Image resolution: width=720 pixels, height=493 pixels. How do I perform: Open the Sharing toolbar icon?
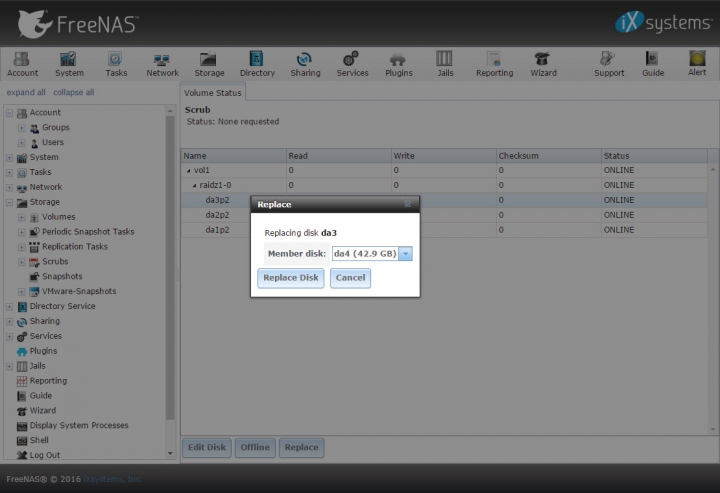[x=305, y=64]
